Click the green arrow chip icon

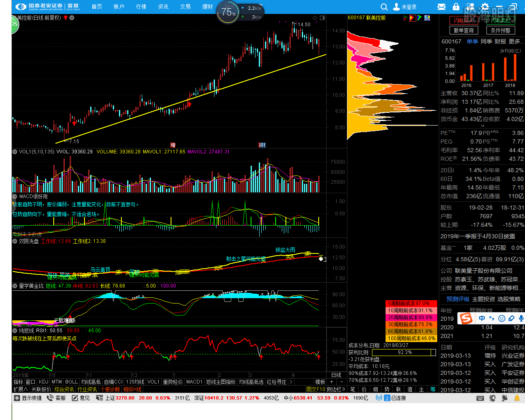(420, 18)
